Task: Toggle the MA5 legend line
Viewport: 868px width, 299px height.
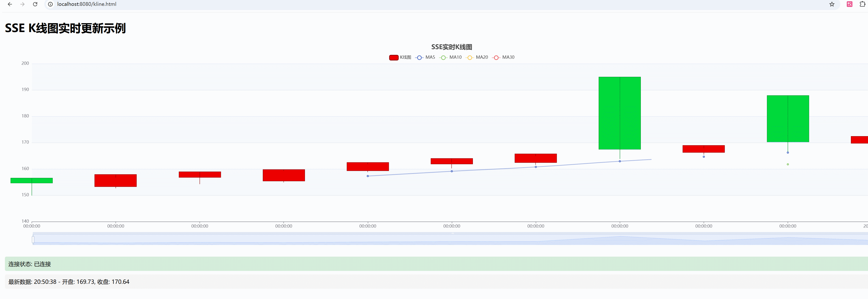Action: point(425,58)
